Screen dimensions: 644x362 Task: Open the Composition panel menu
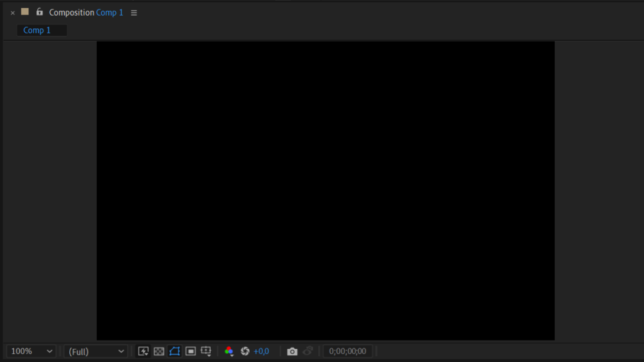click(x=134, y=12)
